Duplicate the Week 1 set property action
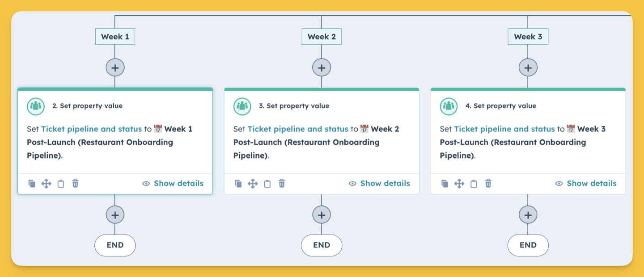The image size is (644, 277). pos(32,184)
